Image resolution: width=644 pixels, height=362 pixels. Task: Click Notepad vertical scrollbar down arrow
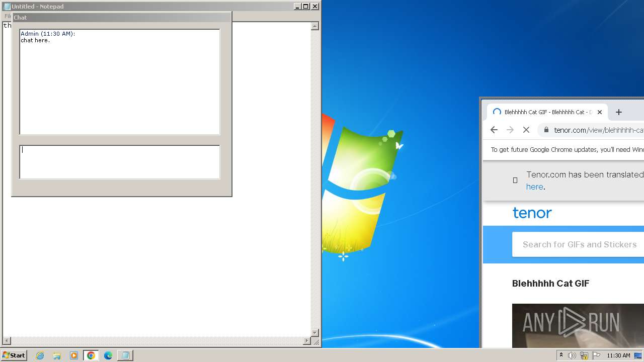(x=315, y=333)
